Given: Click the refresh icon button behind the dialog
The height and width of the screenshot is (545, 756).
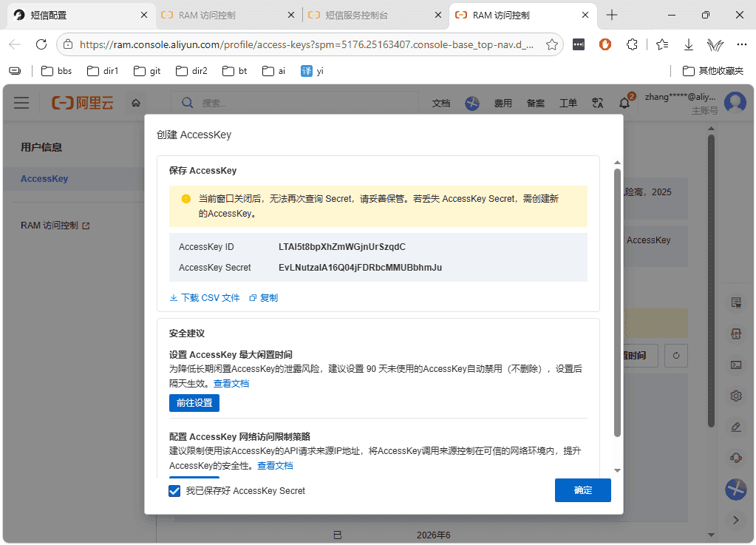Looking at the screenshot, I should coord(676,356).
